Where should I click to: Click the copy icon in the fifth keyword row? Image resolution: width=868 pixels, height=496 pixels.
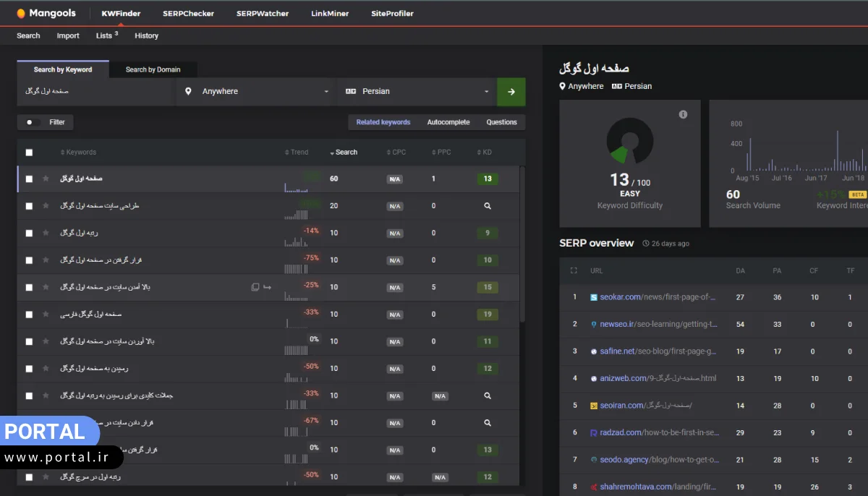255,287
